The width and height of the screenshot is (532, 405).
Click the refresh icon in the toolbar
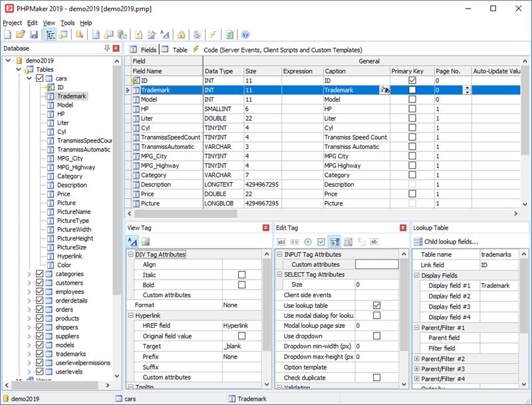[228, 34]
